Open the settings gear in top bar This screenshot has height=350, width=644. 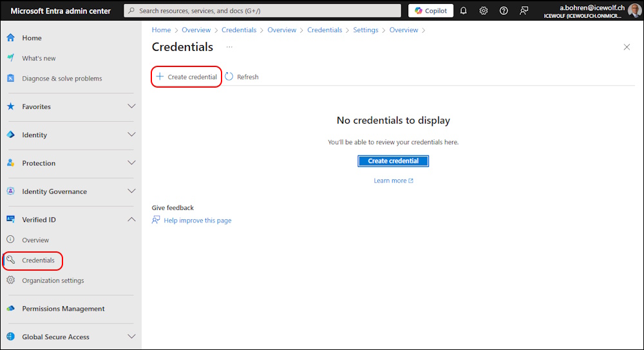[x=484, y=11]
